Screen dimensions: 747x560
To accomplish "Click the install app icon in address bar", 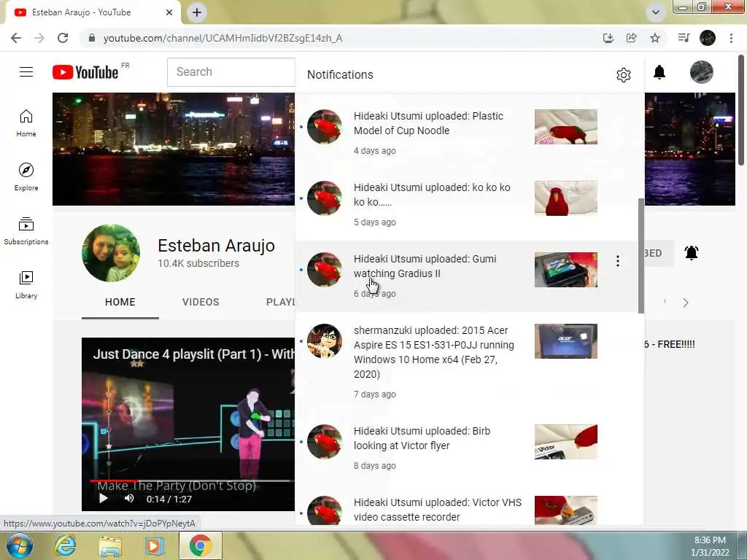I will [608, 38].
